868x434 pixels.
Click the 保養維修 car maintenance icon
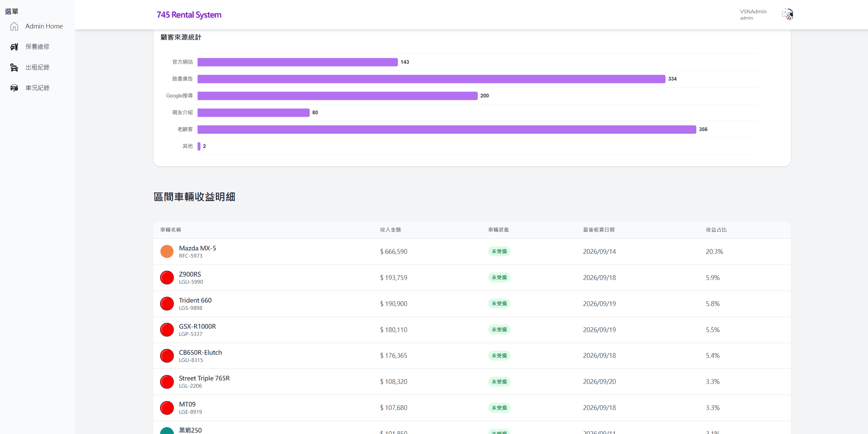pyautogui.click(x=14, y=47)
